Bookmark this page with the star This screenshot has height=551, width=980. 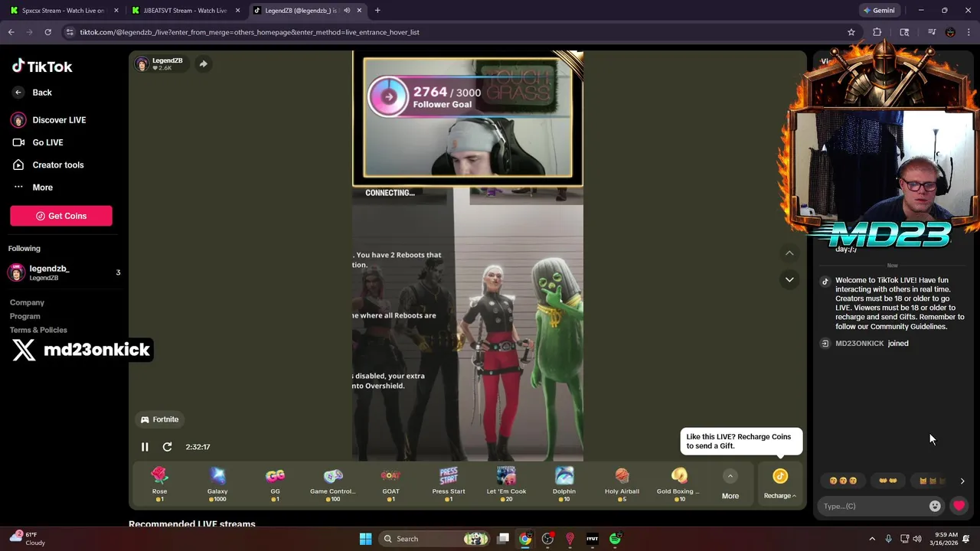point(851,32)
